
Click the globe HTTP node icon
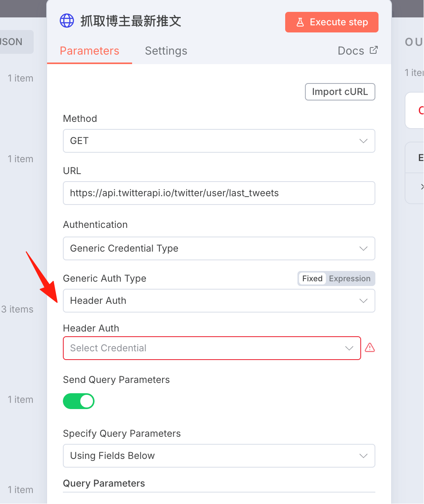[x=67, y=21]
